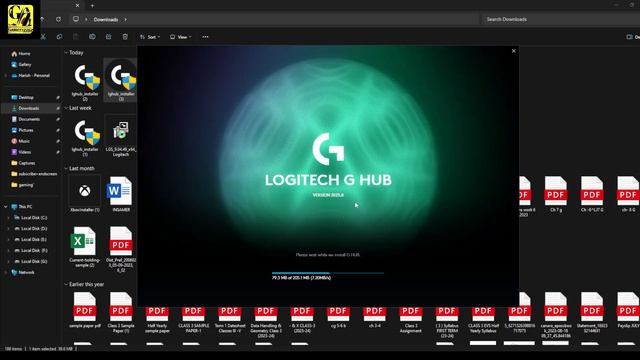Click the Search Downloads field
640x360 pixels.
pyautogui.click(x=561, y=19)
